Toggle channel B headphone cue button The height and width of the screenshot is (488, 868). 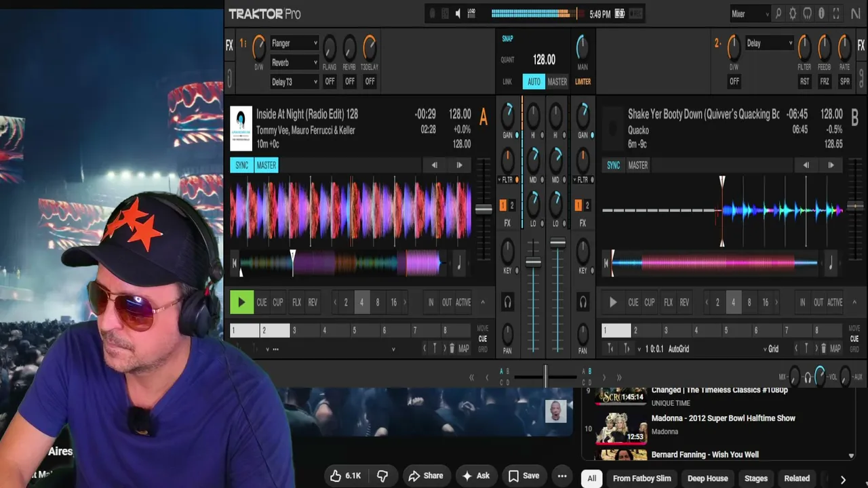(583, 302)
